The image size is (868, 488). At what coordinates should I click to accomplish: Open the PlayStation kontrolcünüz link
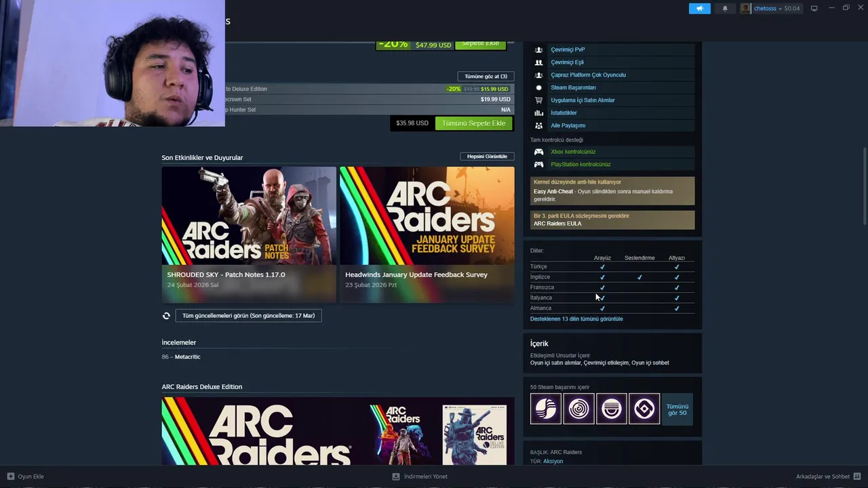pos(580,164)
